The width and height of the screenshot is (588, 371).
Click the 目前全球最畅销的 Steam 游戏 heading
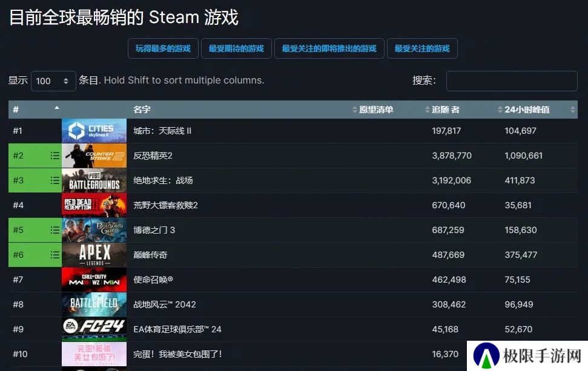(124, 18)
